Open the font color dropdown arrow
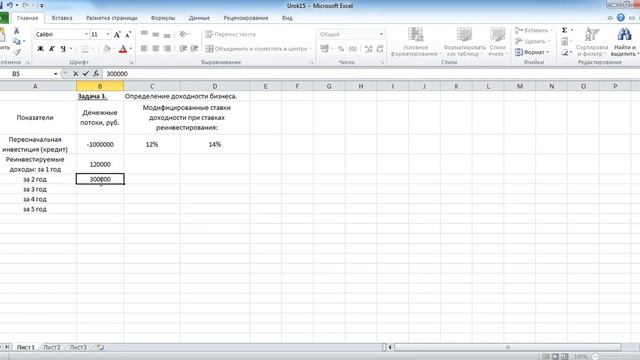This screenshot has height=360, width=640. point(131,49)
